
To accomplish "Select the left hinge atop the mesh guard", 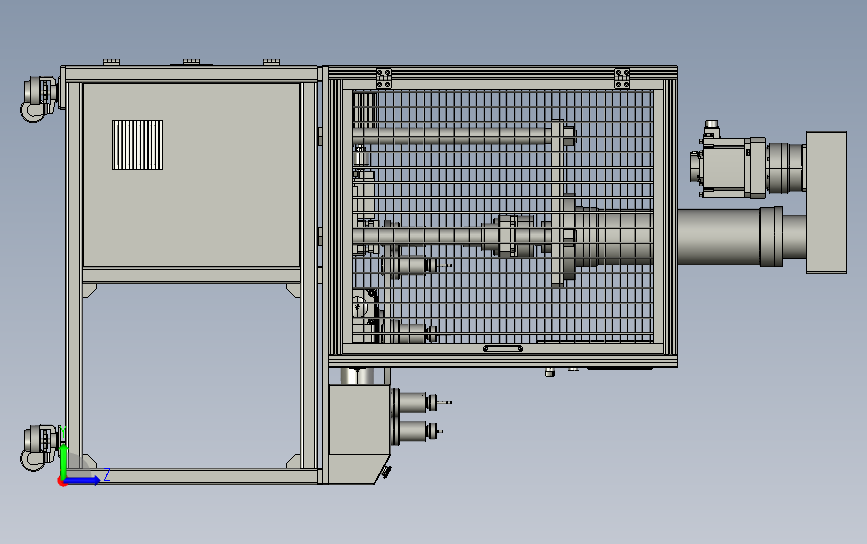I will pos(384,78).
